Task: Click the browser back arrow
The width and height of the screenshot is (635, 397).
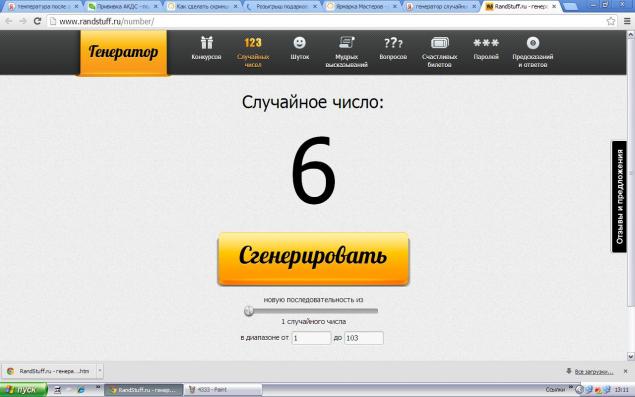Action: tap(9, 21)
